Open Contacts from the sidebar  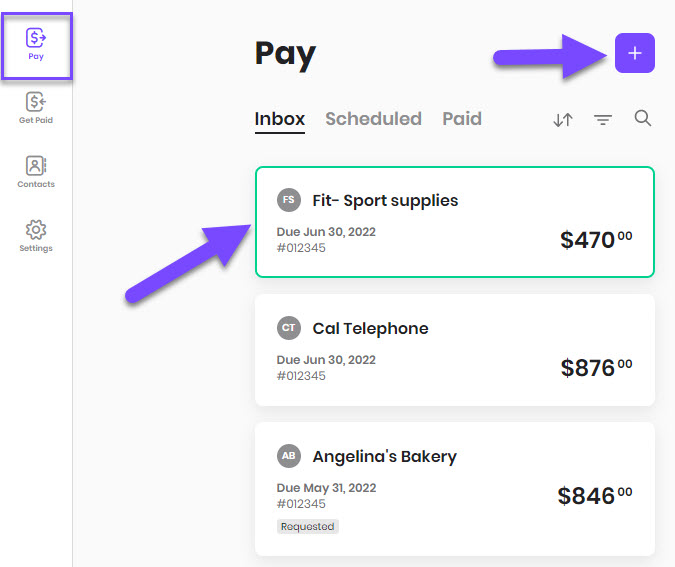click(x=36, y=172)
